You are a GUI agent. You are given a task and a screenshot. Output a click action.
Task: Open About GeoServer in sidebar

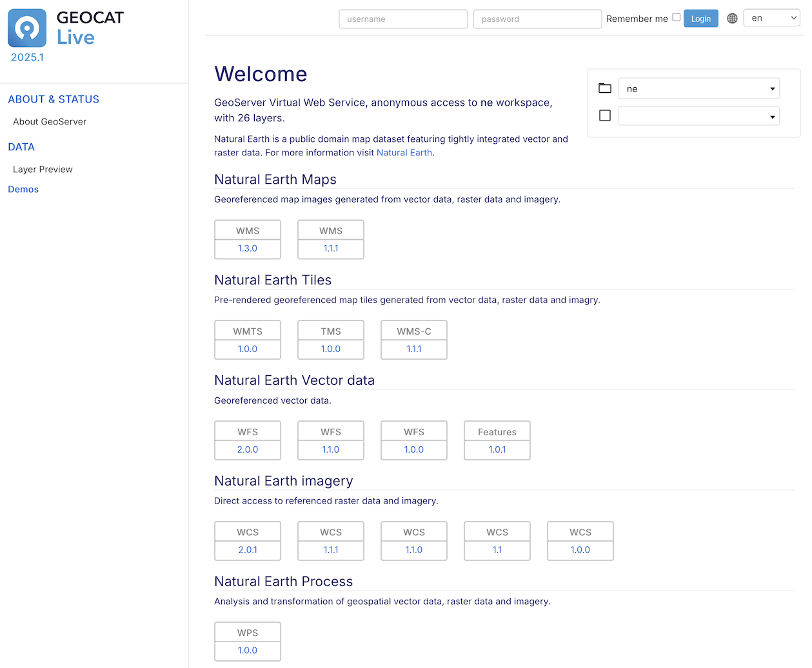pyautogui.click(x=50, y=122)
